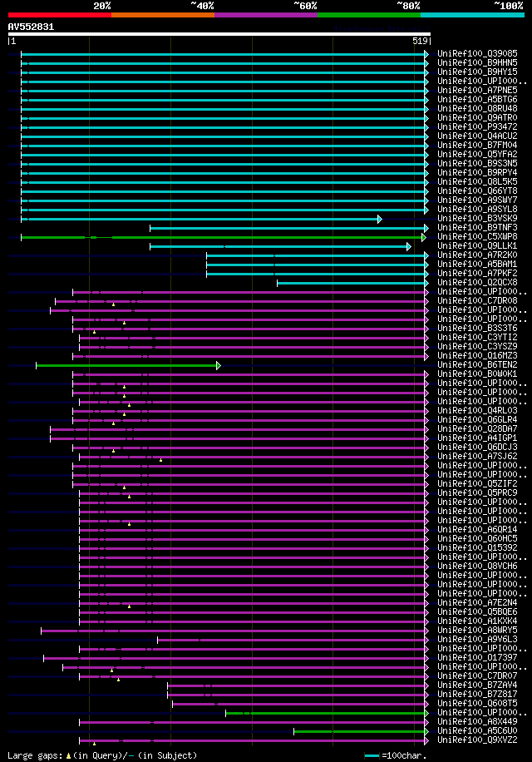532x762 pixels.
Task: Open hit UniRef100_P93472
Action: [x=477, y=126]
